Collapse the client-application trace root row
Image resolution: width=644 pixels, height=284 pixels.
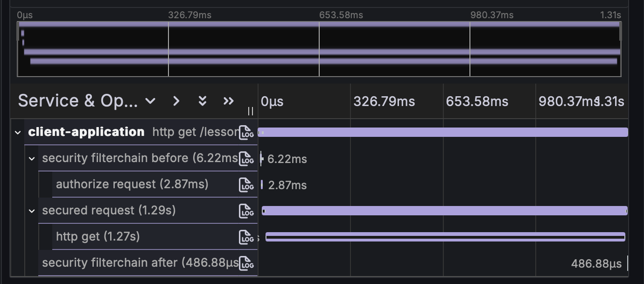pyautogui.click(x=18, y=132)
